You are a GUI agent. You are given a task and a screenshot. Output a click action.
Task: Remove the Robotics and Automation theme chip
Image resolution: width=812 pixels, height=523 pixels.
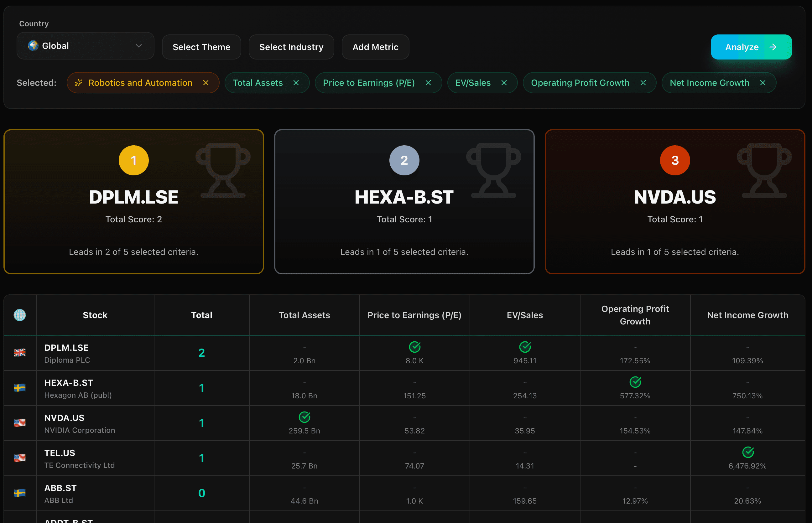pos(206,83)
